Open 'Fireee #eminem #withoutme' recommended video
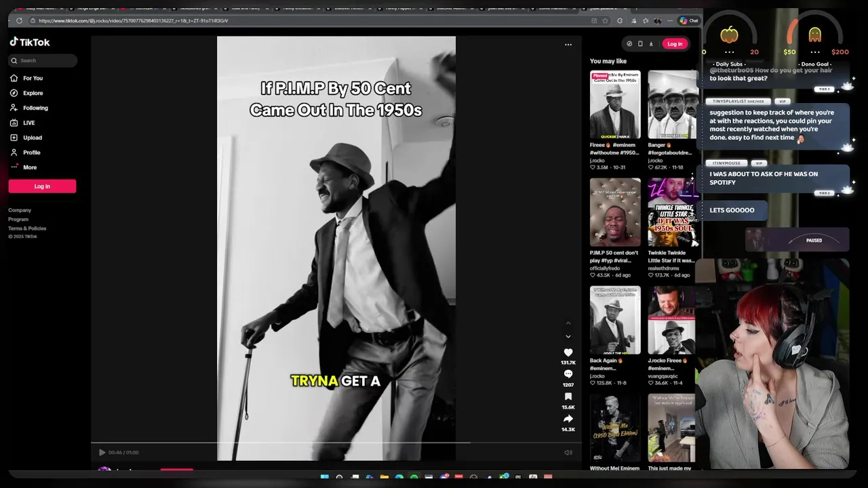The height and width of the screenshot is (488, 868). click(x=615, y=105)
